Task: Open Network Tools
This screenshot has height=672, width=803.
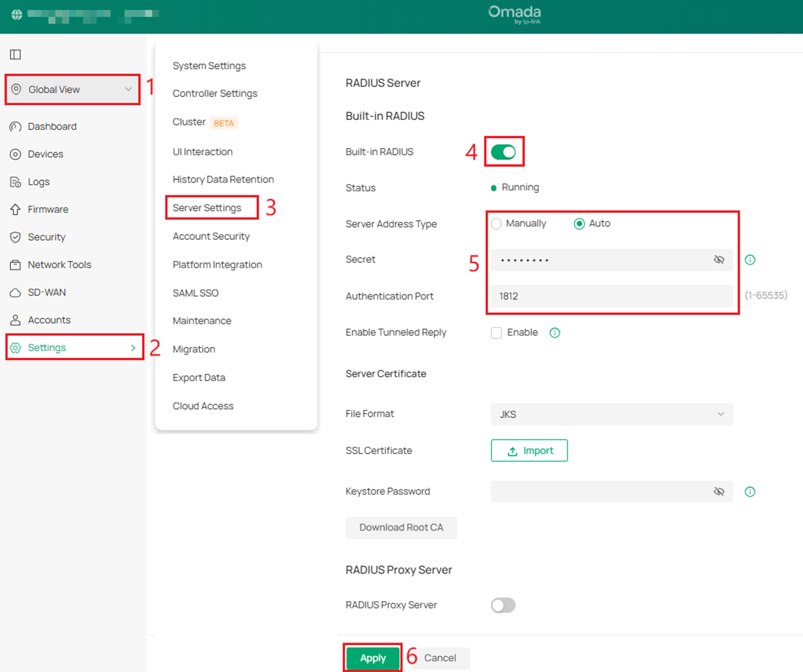Action: pos(59,264)
